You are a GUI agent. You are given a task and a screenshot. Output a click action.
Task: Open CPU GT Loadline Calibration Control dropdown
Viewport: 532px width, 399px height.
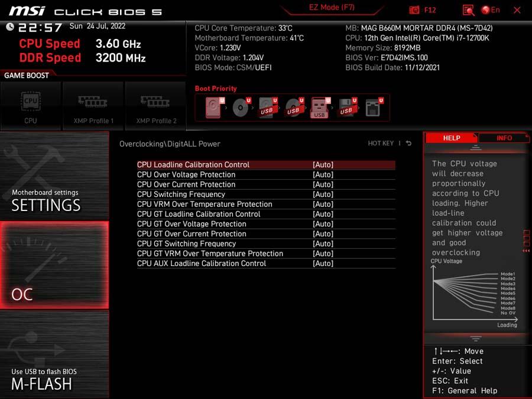(266, 214)
